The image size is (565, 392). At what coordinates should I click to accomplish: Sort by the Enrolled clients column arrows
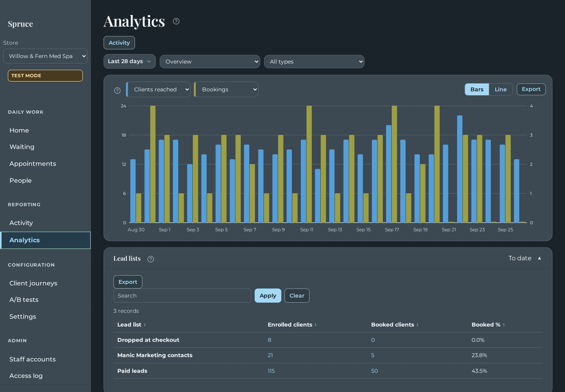(316, 325)
